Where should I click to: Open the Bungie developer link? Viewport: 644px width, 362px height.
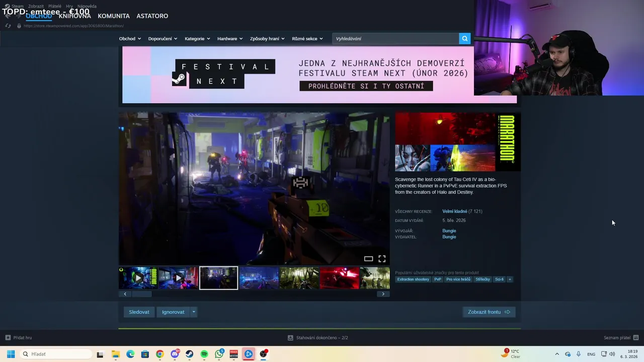pos(449,231)
